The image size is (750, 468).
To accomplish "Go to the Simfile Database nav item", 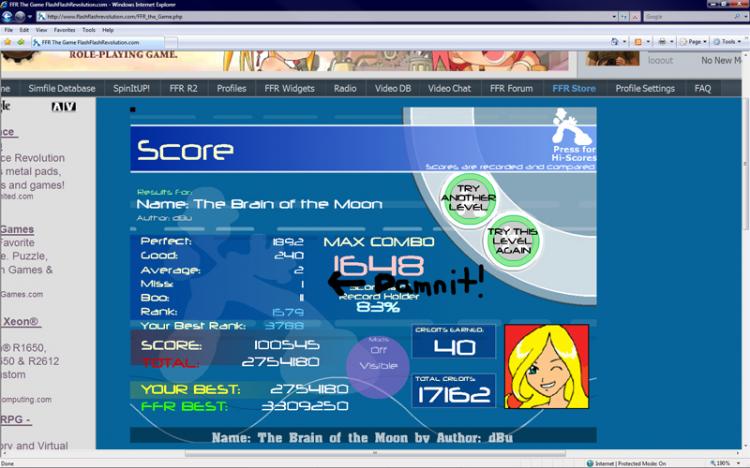I will point(62,88).
